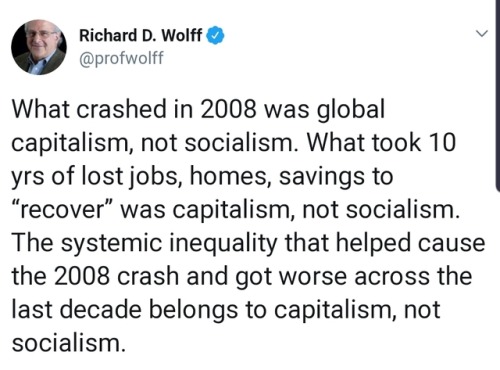Click the phrase "2008 crash"
The height and width of the screenshot is (370, 500).
click(x=116, y=277)
